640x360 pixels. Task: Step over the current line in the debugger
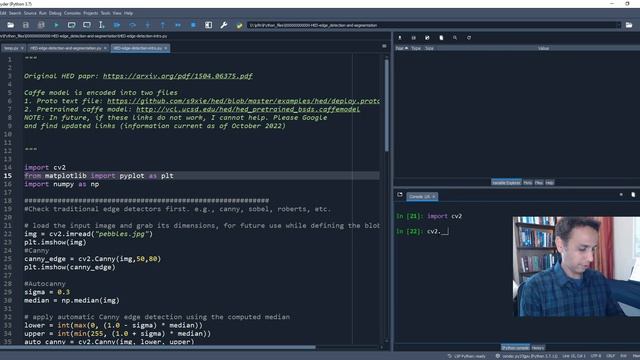(x=132, y=25)
